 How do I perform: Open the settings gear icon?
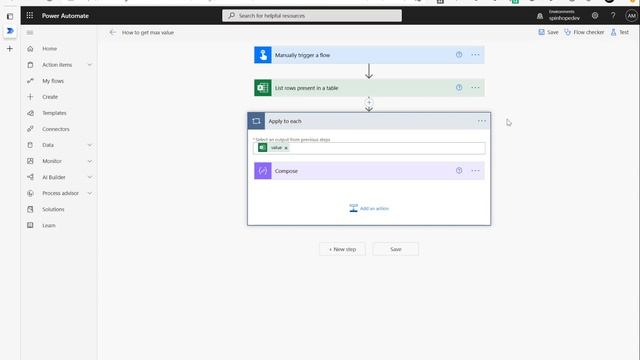click(x=595, y=16)
